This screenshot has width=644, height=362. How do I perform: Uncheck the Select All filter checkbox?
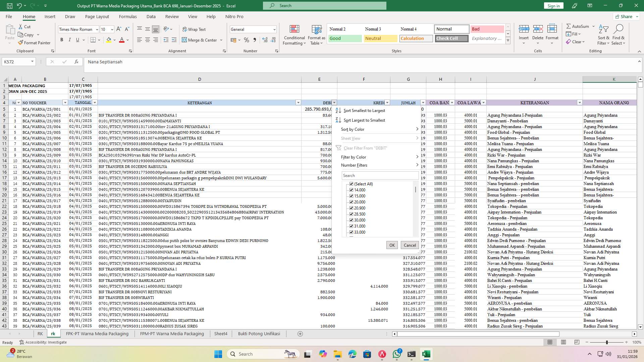(351, 184)
